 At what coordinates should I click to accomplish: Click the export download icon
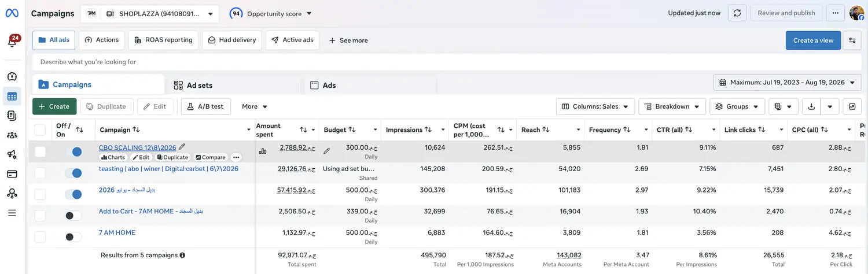tap(811, 106)
